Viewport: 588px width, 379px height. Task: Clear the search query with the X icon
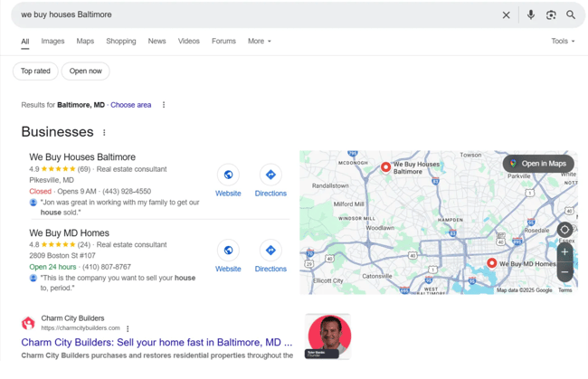tap(506, 15)
